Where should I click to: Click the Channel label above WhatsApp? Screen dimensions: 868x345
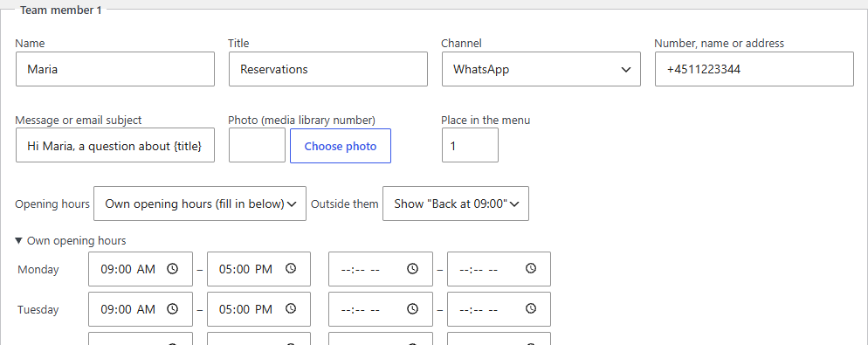click(x=461, y=43)
